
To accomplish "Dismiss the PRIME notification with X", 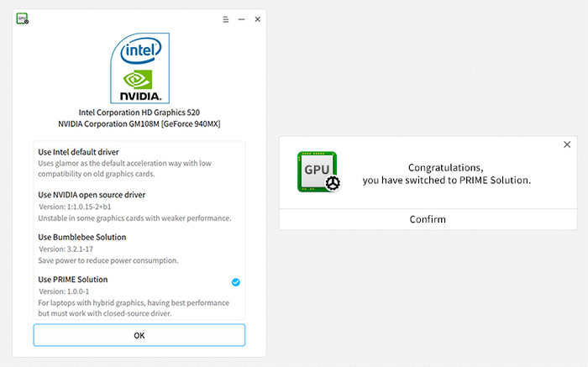I will [x=567, y=144].
